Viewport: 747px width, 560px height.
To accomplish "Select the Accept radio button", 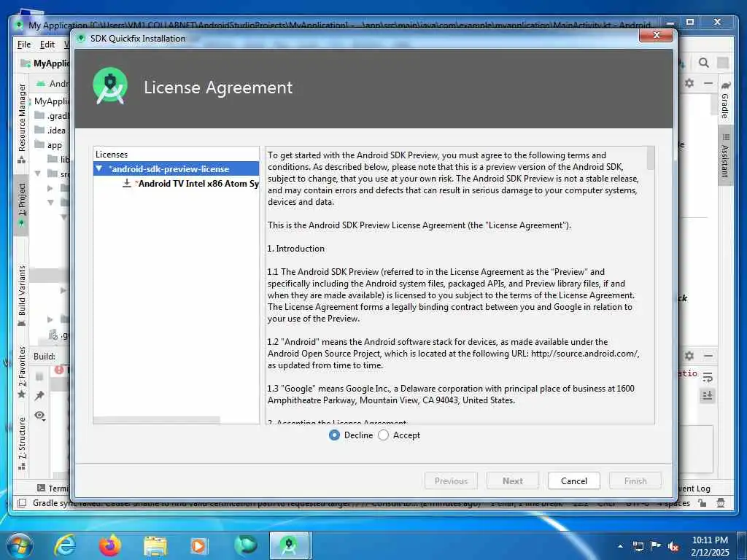I will (x=384, y=435).
